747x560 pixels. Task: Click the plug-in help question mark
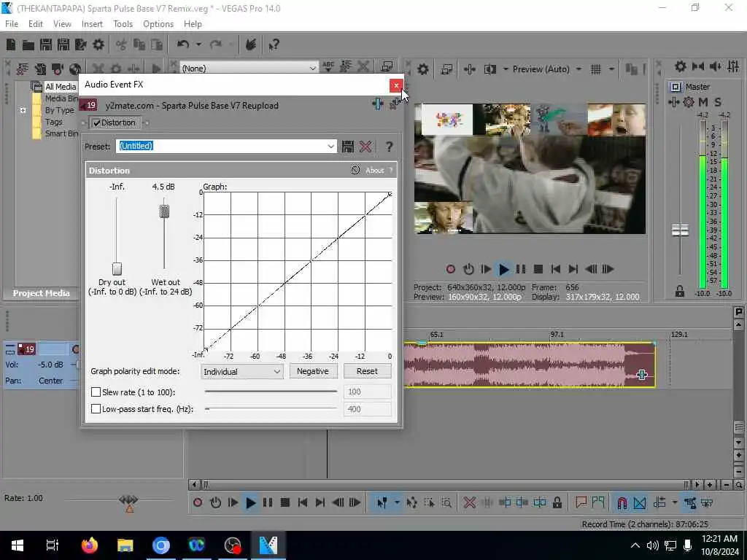tap(390, 147)
